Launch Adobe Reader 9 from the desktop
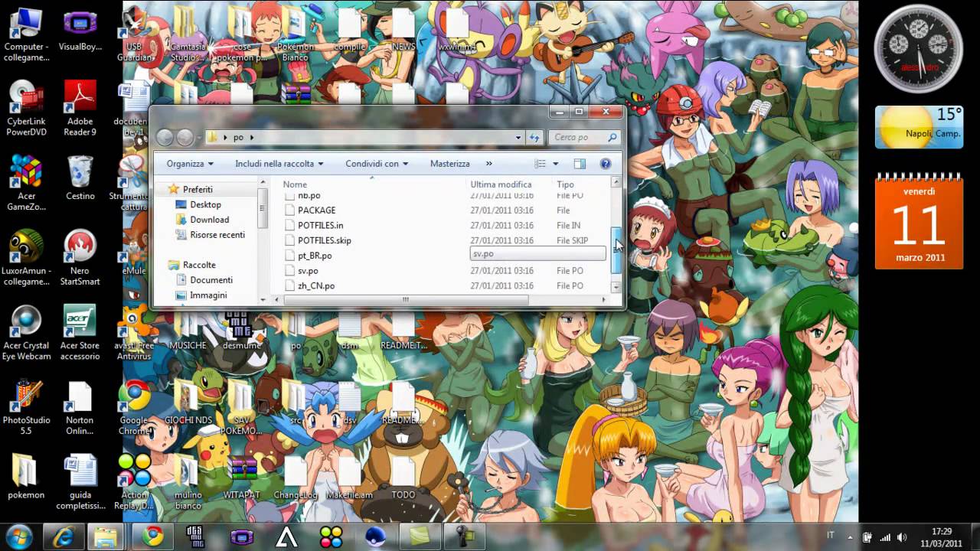Viewport: 980px width, 551px height. click(80, 108)
